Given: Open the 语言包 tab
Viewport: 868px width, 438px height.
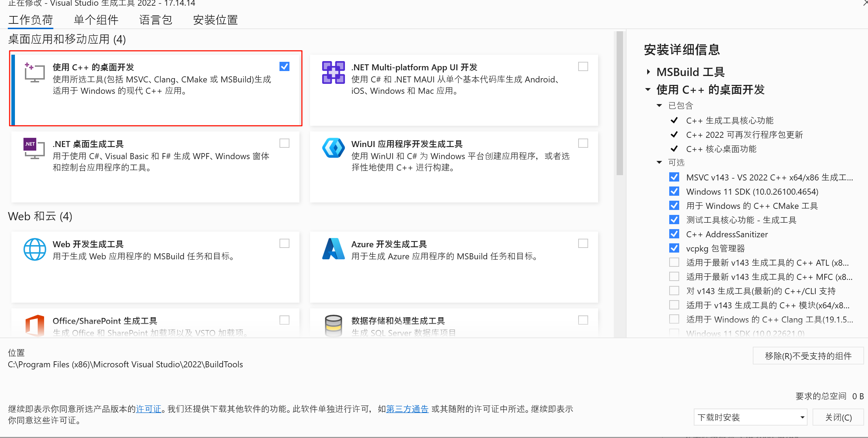Looking at the screenshot, I should click(155, 20).
